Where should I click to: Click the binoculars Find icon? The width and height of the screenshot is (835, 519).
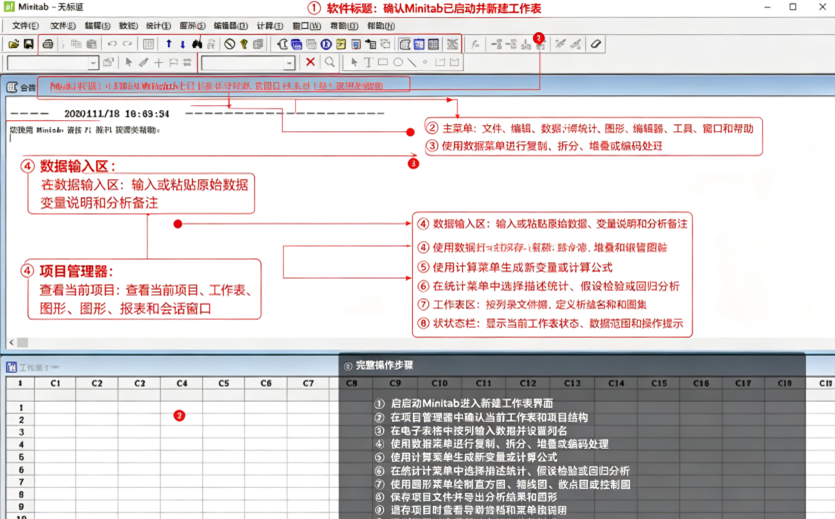coord(197,44)
